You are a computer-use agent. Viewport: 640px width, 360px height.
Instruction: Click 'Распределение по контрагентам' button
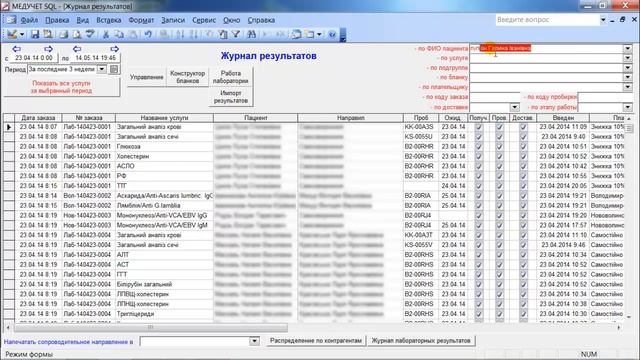(x=316, y=340)
